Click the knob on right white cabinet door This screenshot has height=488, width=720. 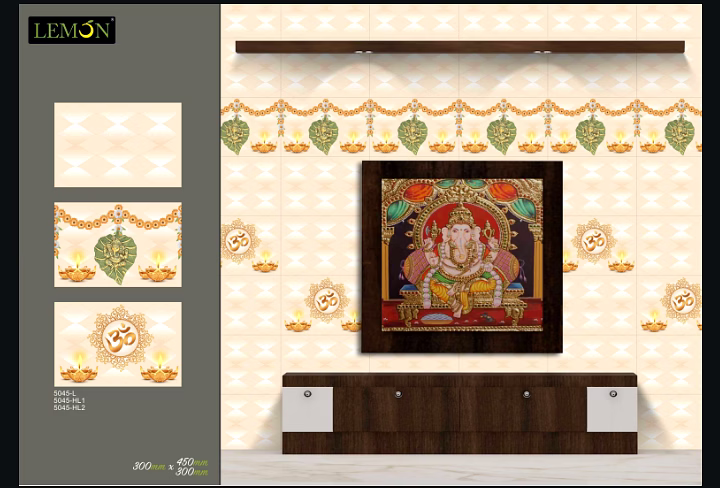pos(613,394)
